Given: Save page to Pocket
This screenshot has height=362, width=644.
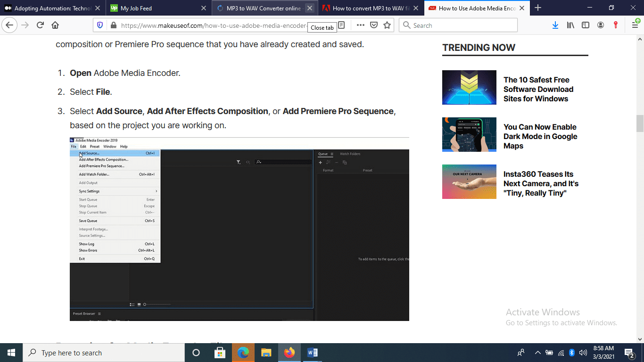Looking at the screenshot, I should pyautogui.click(x=374, y=25).
